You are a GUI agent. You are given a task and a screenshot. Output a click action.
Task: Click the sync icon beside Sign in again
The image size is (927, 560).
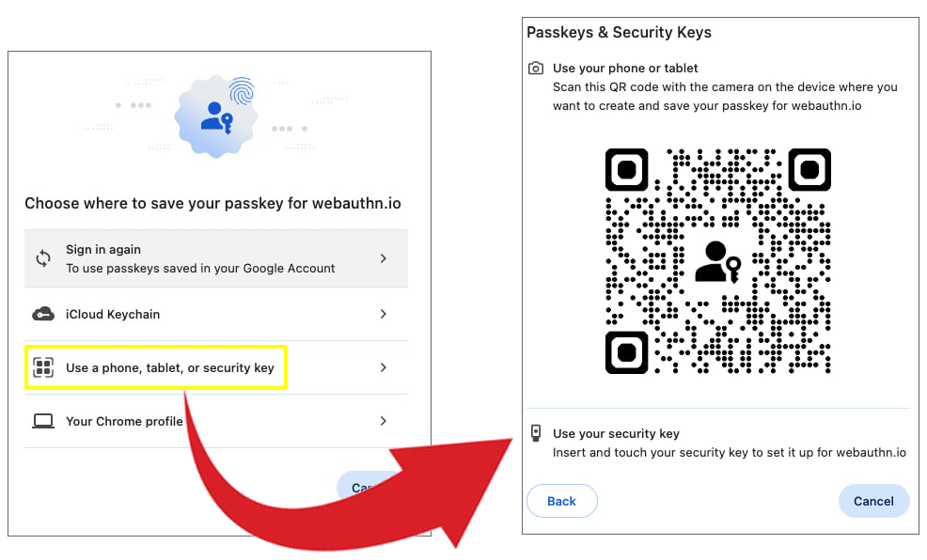click(x=43, y=258)
